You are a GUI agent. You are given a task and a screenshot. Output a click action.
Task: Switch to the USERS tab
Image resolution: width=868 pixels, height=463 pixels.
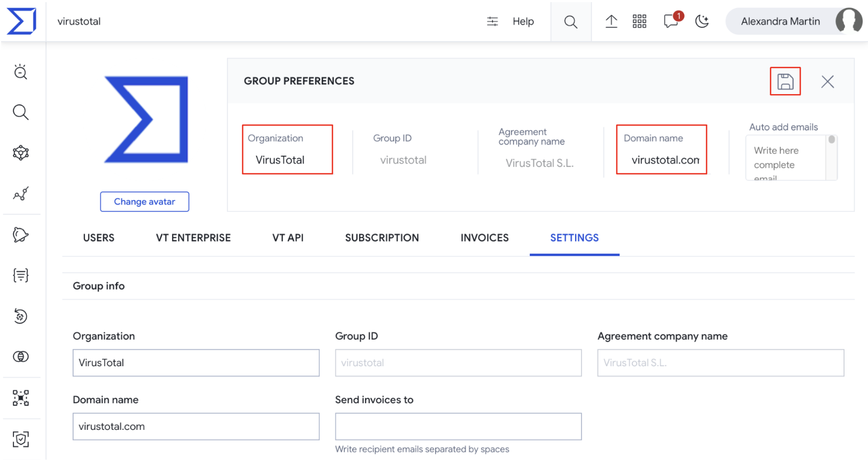pyautogui.click(x=99, y=238)
